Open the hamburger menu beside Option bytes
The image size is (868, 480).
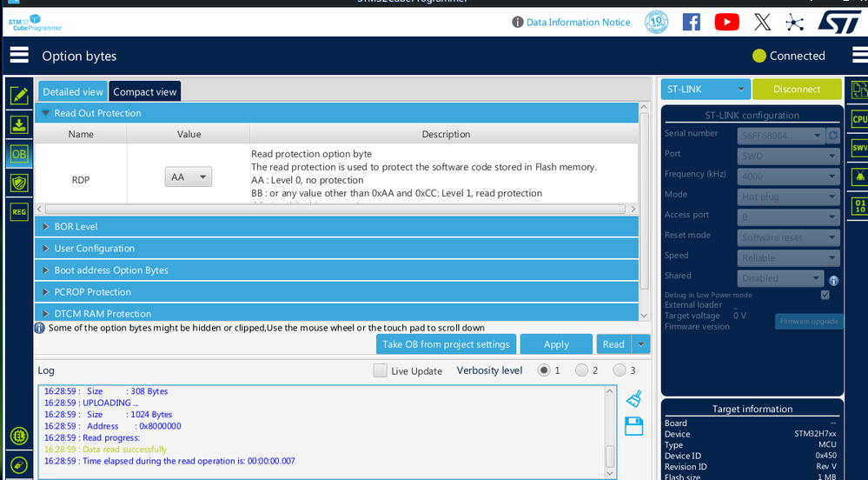19,56
